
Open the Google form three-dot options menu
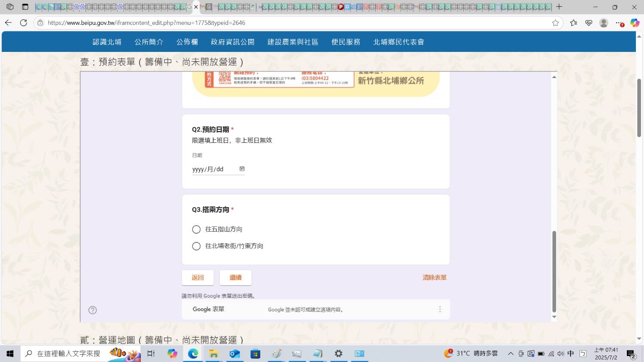point(440,309)
